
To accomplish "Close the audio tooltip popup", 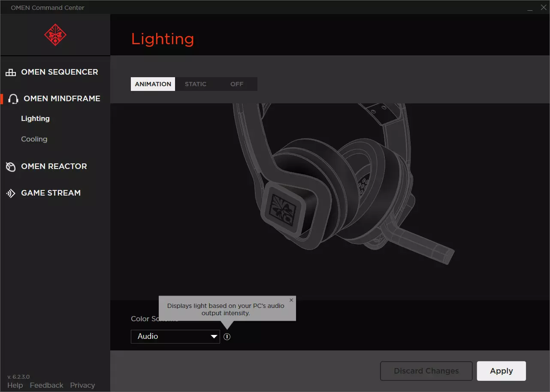I will [291, 300].
